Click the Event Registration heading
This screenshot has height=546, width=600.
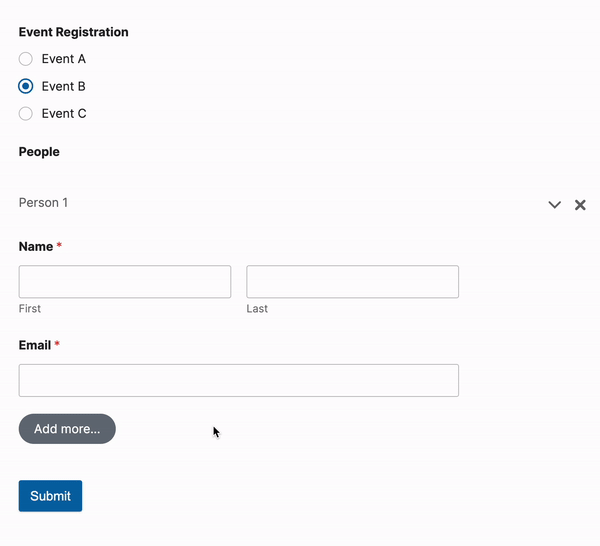click(x=74, y=32)
